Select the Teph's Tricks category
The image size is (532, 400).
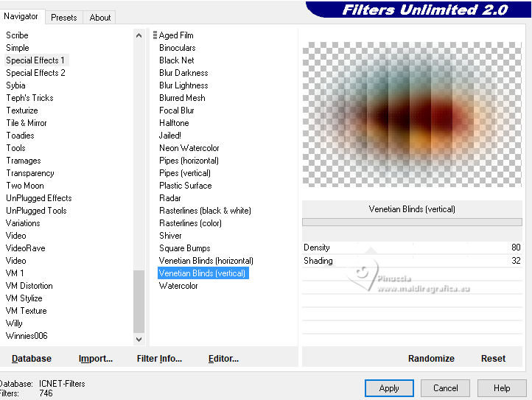(x=29, y=98)
